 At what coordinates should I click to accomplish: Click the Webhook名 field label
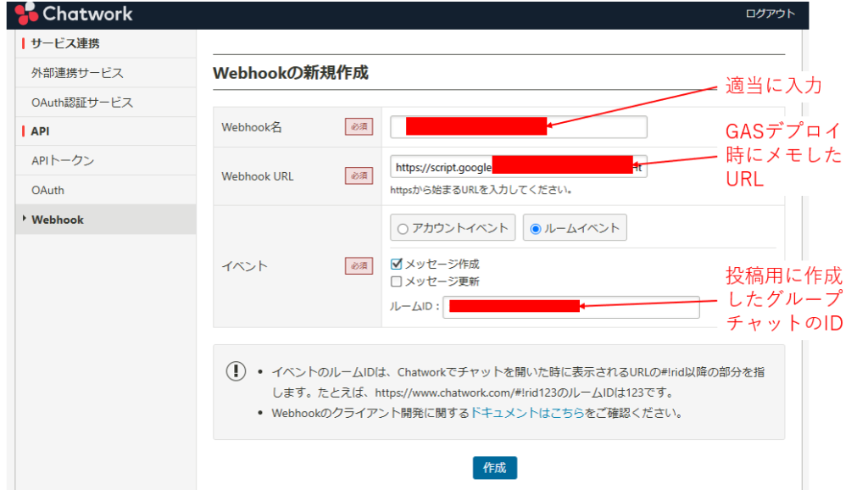[251, 127]
